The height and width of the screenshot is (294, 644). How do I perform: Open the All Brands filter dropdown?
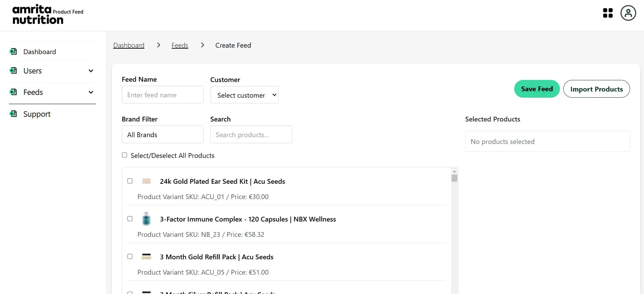pos(162,135)
